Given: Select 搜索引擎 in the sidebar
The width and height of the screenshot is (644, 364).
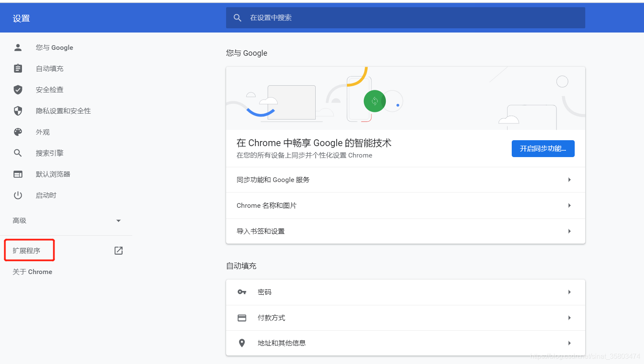Looking at the screenshot, I should pos(49,153).
